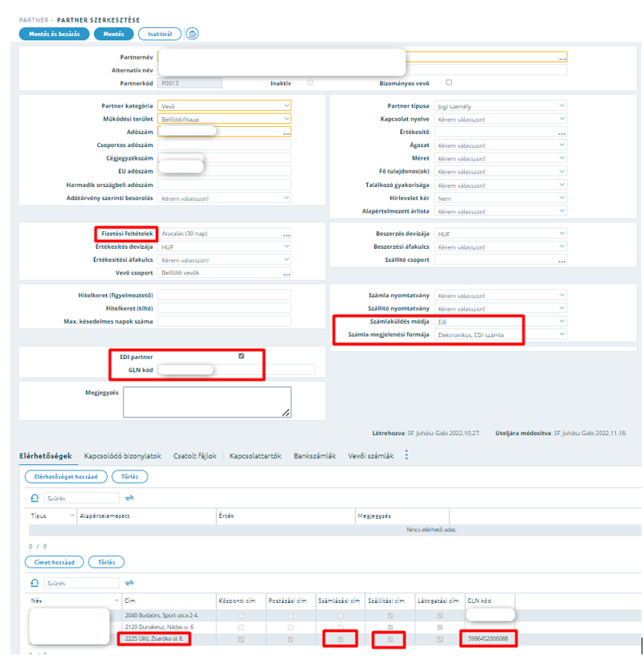
Task: Open the Csatolt fájlok tab
Action: point(195,455)
